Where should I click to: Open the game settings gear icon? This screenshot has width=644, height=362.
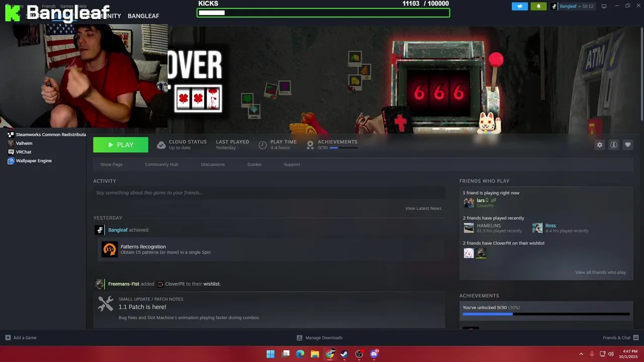[x=599, y=145]
